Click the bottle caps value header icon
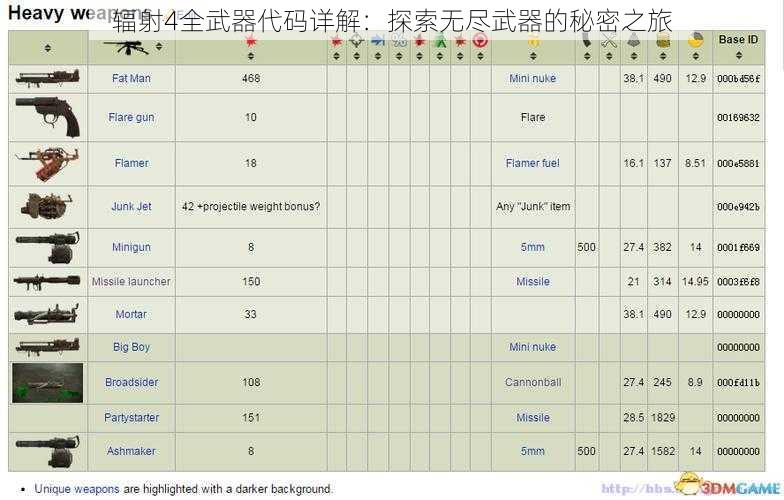 [663, 41]
